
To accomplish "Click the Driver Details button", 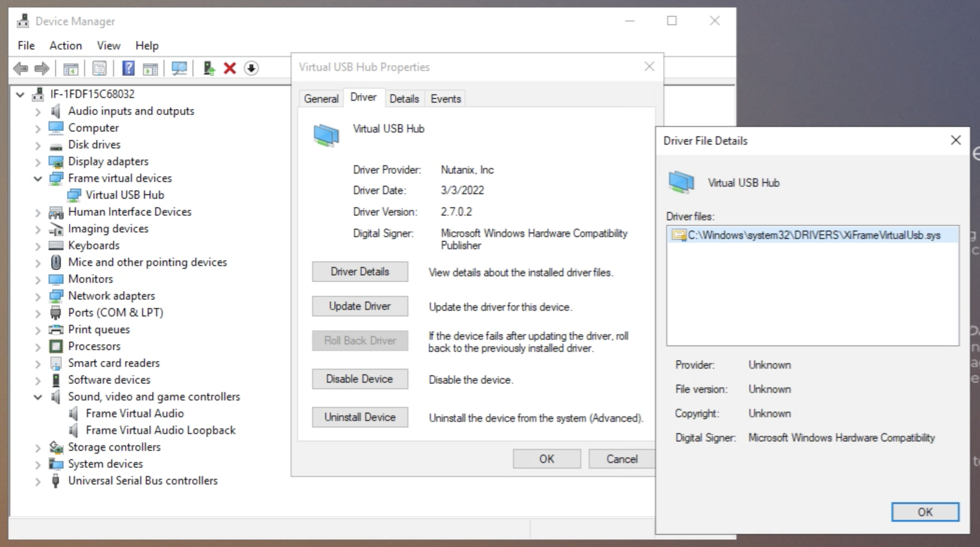I will [x=360, y=272].
